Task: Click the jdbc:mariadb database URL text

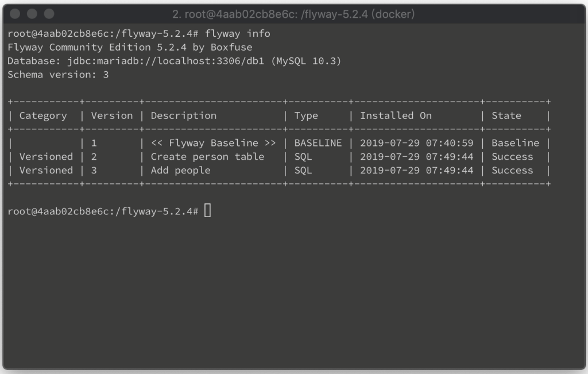Action: [165, 61]
